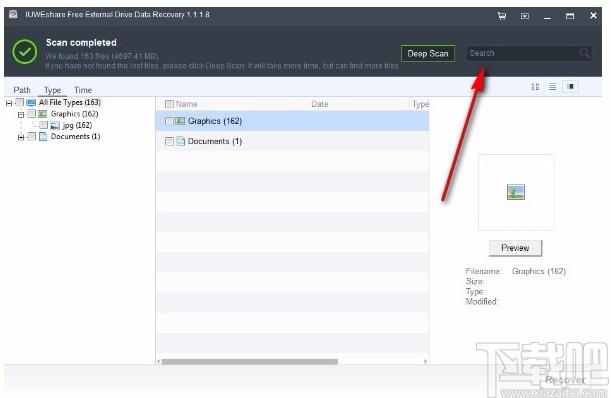This screenshot has height=398, width=611.
Task: Switch to the Type tab
Action: pos(53,90)
